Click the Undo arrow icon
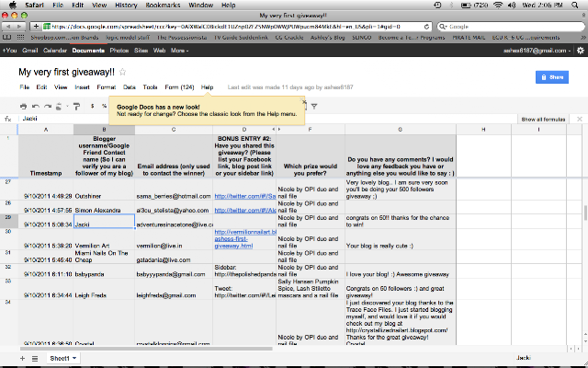Screen dimensions: 588x368 coord(36,107)
